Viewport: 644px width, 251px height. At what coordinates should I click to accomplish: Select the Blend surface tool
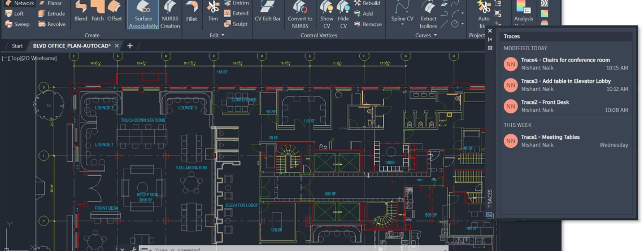(81, 11)
